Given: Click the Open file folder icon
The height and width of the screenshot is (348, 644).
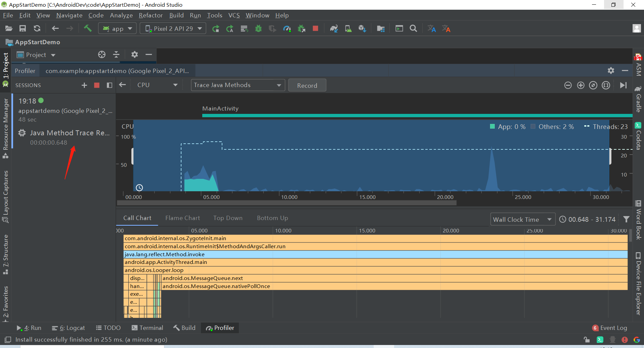Looking at the screenshot, I should pos(9,28).
